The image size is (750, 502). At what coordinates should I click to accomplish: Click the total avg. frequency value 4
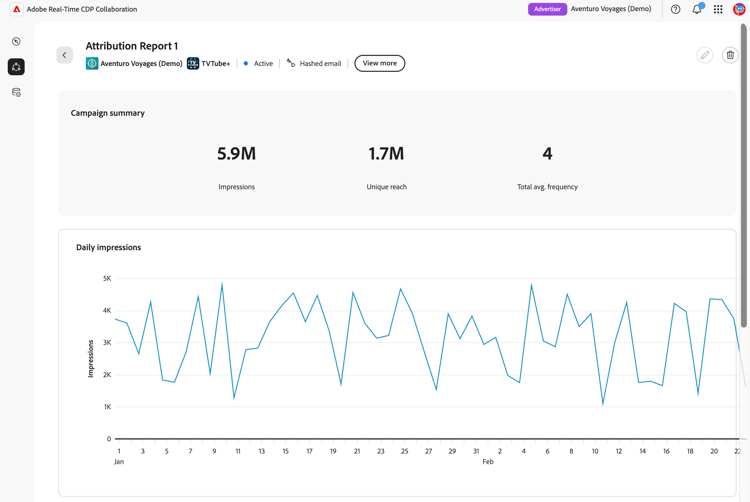coord(547,153)
